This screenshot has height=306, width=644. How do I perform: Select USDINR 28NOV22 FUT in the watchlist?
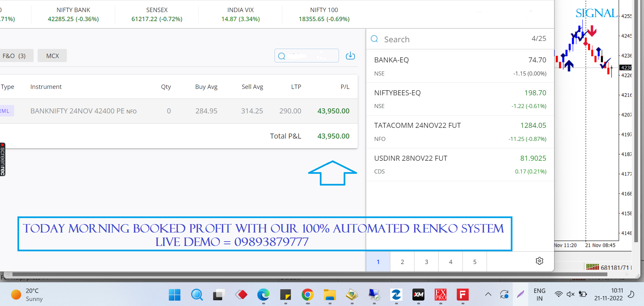[x=460, y=165]
